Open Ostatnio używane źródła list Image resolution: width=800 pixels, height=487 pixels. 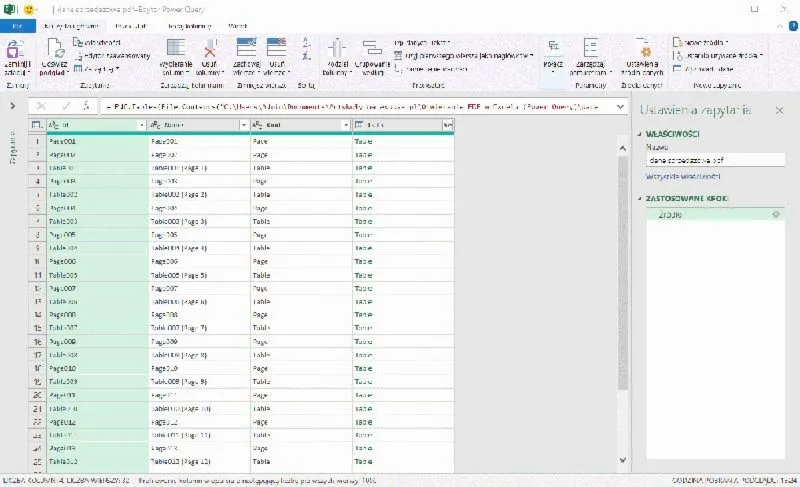718,55
